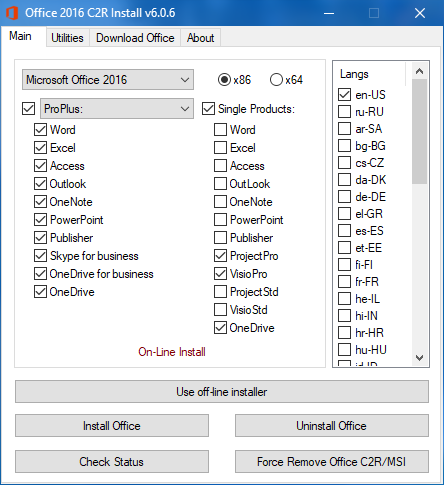
Task: Uncheck Word under ProPlus
Action: 40,130
